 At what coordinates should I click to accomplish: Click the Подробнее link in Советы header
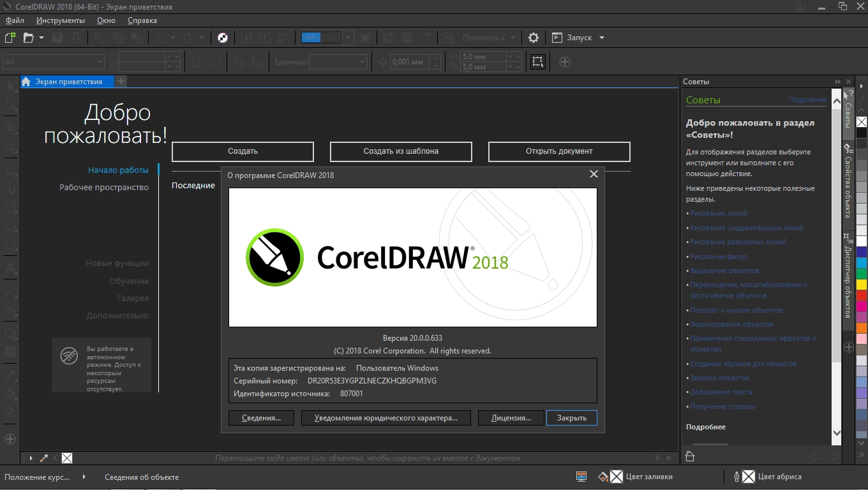point(807,100)
